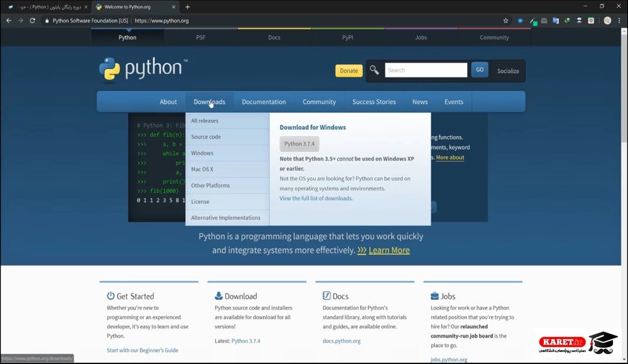The height and width of the screenshot is (364, 628).
Task: Select the Welcome to Python.org tab
Action: (x=136, y=7)
